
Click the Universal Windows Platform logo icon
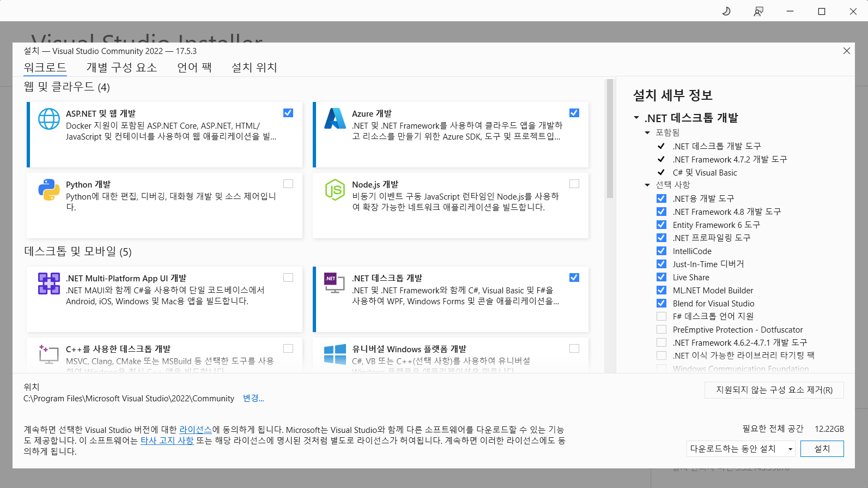coord(335,354)
